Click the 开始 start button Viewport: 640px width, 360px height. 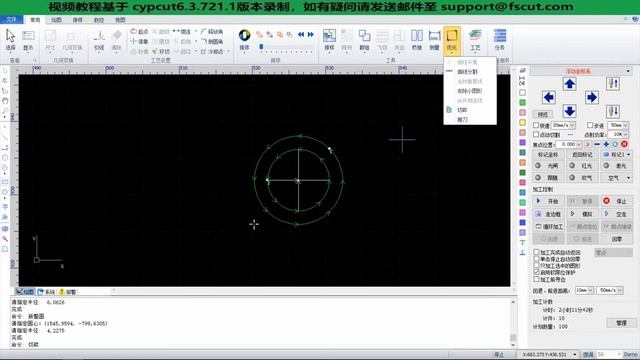548,201
